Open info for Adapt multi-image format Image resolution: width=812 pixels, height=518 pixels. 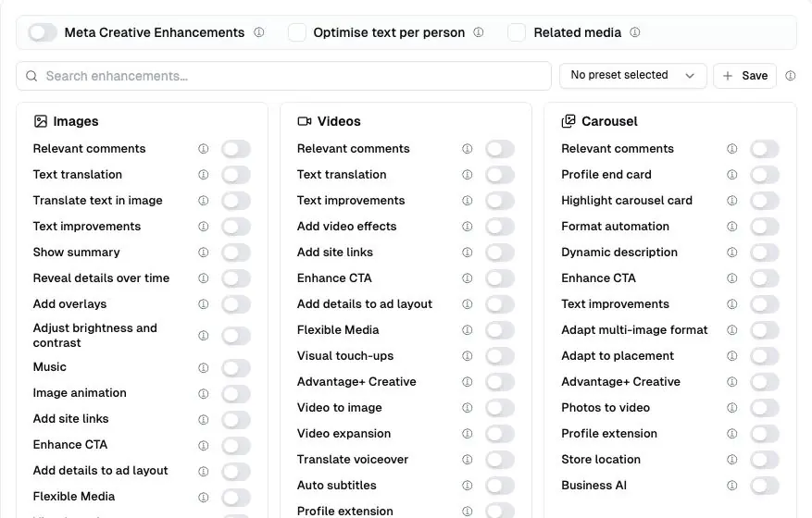(731, 329)
